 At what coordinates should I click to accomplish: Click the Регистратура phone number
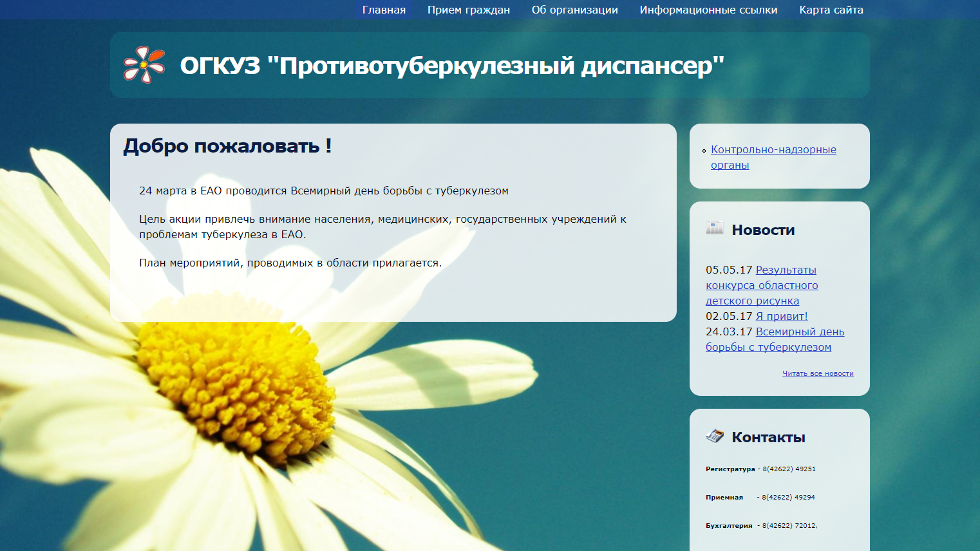pyautogui.click(x=789, y=469)
